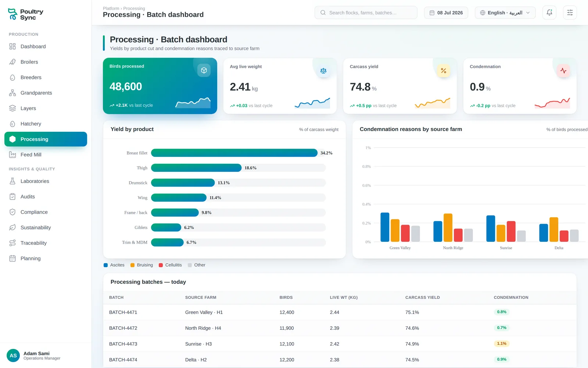The width and height of the screenshot is (588, 368).
Task: Open the Carcass yield 74.8% card
Action: [400, 86]
